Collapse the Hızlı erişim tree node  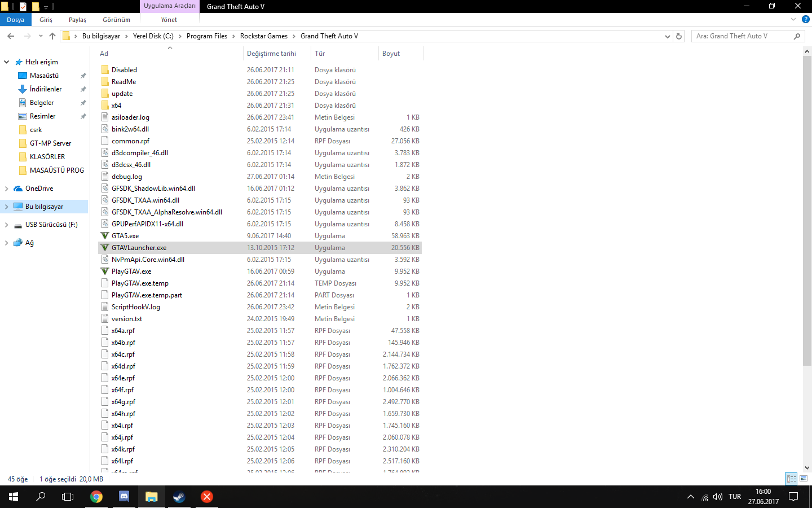tap(7, 62)
